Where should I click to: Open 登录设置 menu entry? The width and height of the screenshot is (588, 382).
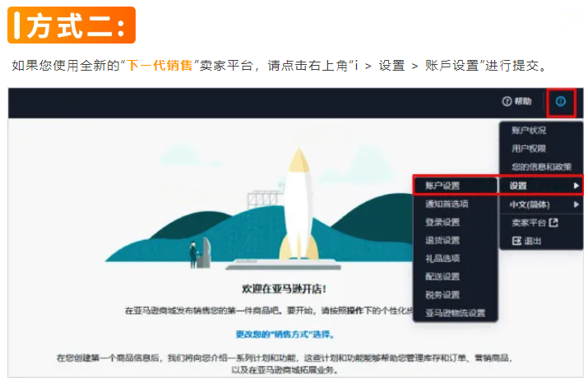tap(442, 223)
